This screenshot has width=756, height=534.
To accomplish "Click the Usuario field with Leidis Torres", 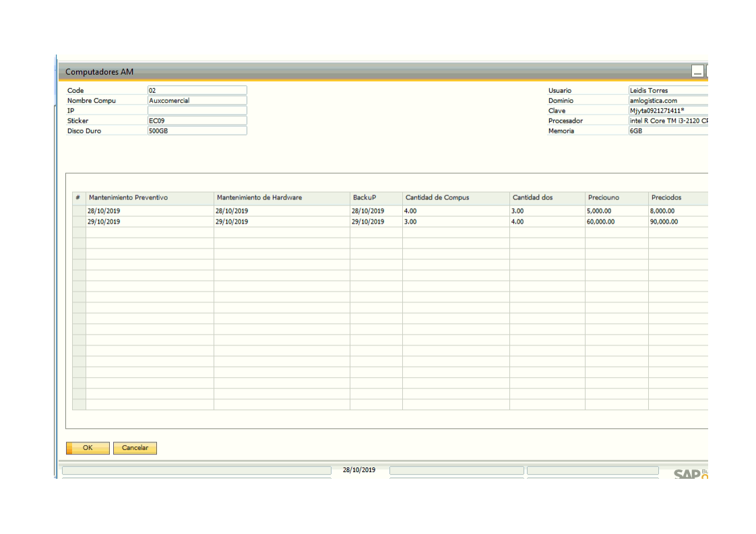I will [x=668, y=90].
